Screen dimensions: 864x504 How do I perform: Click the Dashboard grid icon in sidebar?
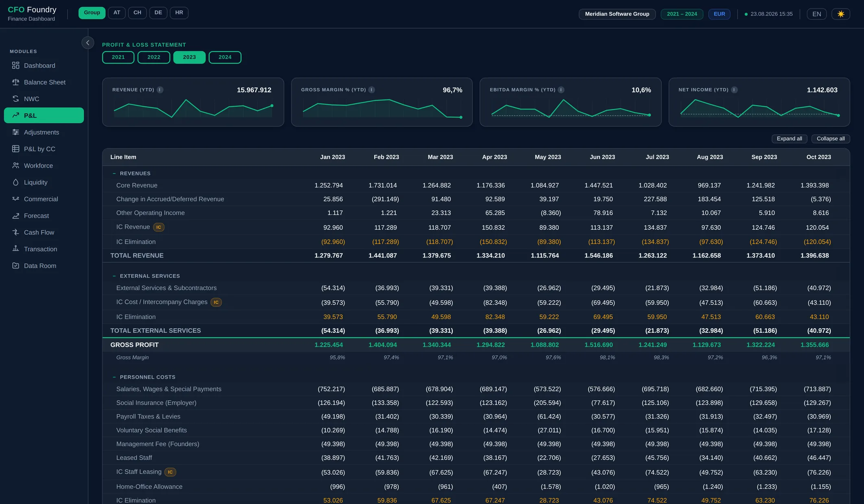click(x=15, y=65)
